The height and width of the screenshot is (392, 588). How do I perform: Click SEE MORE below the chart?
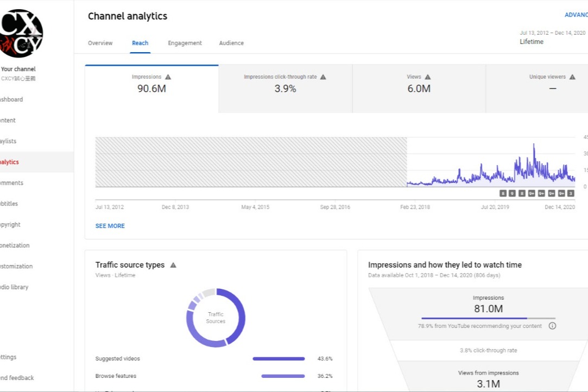[x=110, y=226]
